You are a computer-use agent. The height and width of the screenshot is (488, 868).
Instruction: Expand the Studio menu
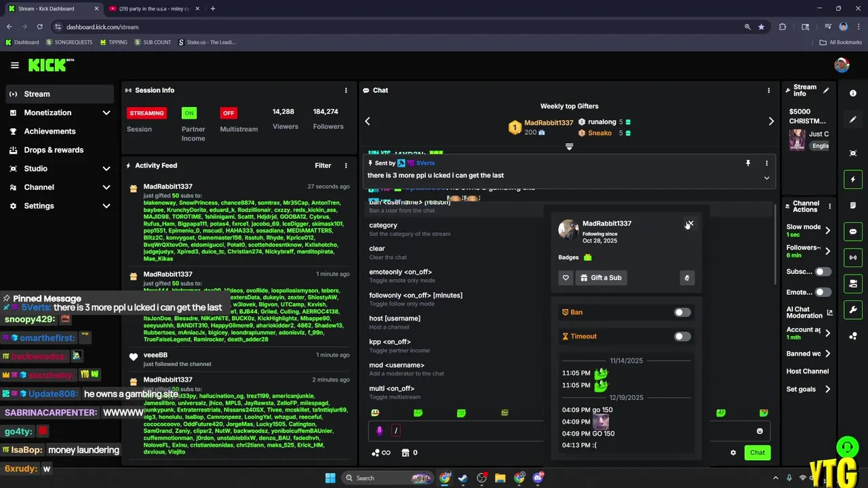coord(60,169)
